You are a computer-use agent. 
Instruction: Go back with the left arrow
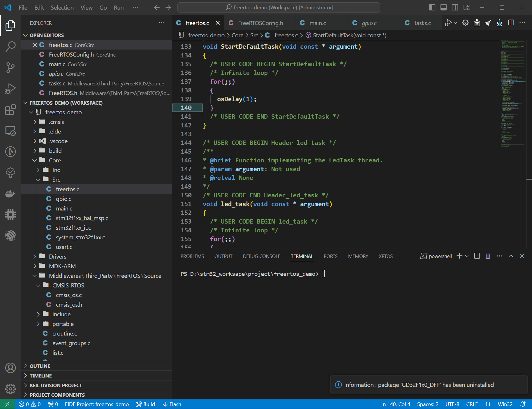pos(157,8)
